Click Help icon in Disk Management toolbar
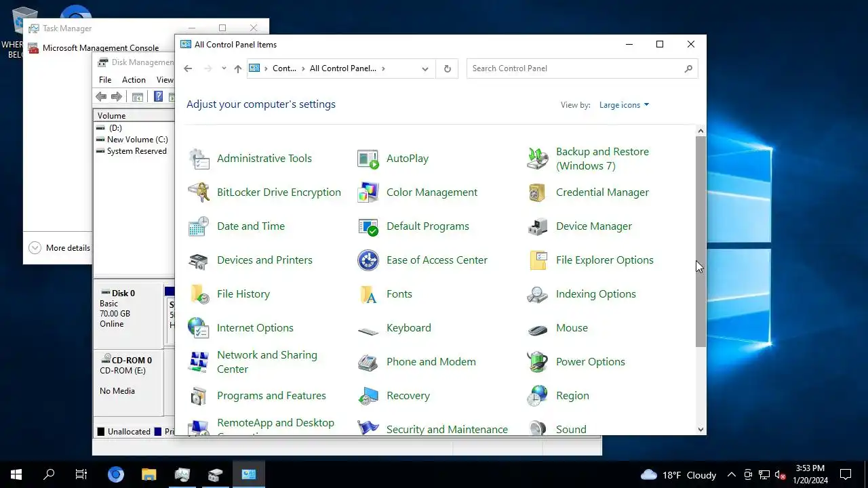Viewport: 868px width, 488px height. (x=158, y=97)
